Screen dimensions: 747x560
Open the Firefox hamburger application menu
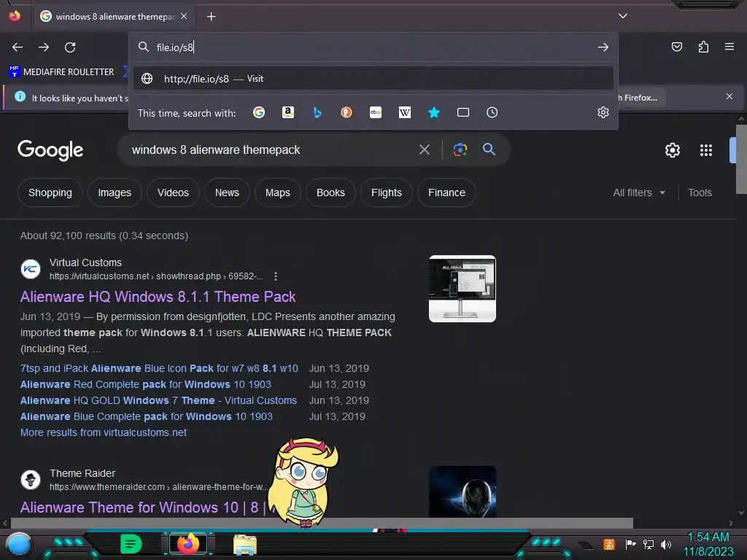pyautogui.click(x=729, y=47)
